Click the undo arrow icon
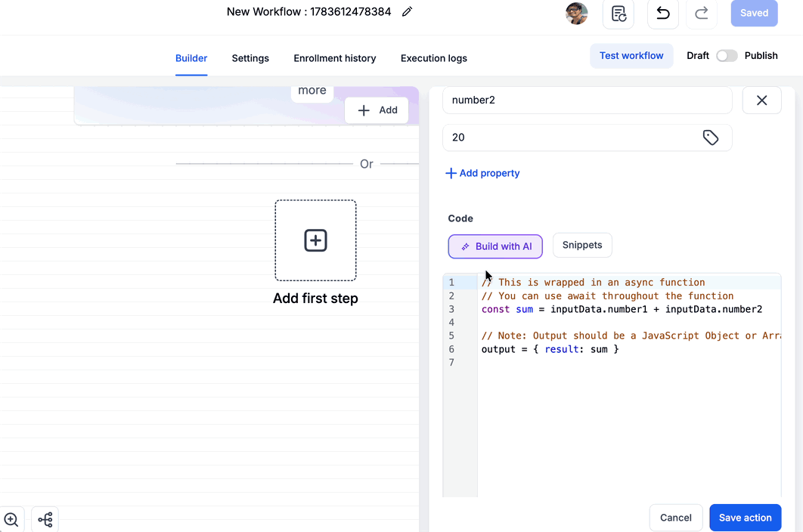 (663, 14)
